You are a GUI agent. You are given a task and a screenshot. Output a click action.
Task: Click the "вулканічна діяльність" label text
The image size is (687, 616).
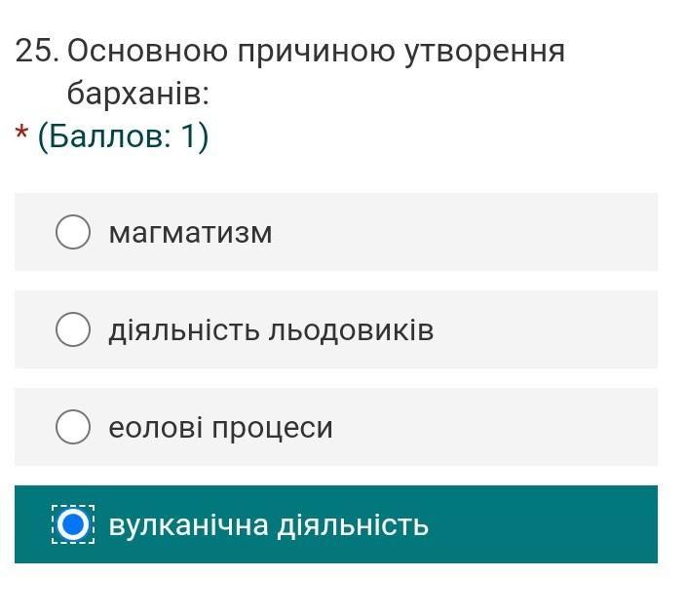point(269,524)
